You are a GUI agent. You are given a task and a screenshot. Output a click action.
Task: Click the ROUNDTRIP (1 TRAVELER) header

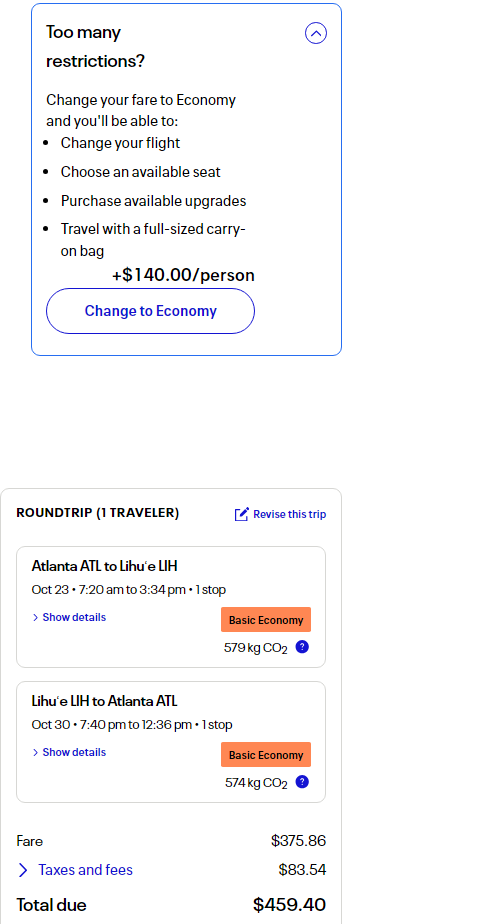tap(98, 513)
